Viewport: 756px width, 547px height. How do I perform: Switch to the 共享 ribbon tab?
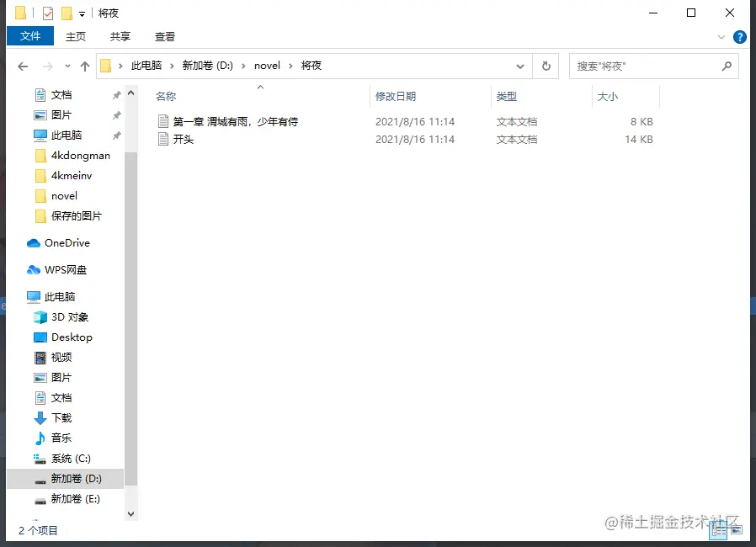click(120, 37)
